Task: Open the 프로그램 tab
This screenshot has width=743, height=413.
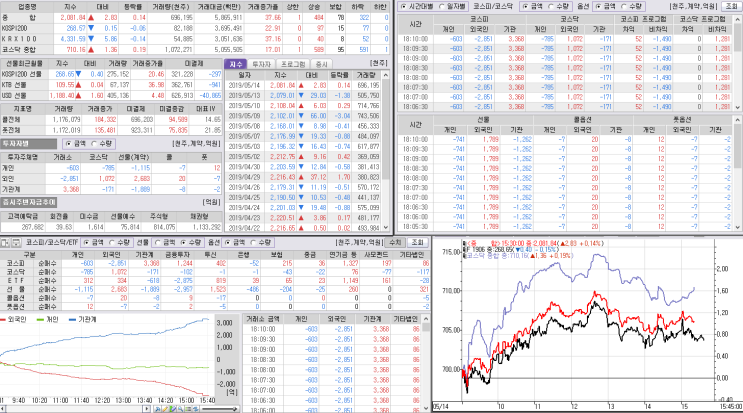Action: click(293, 64)
